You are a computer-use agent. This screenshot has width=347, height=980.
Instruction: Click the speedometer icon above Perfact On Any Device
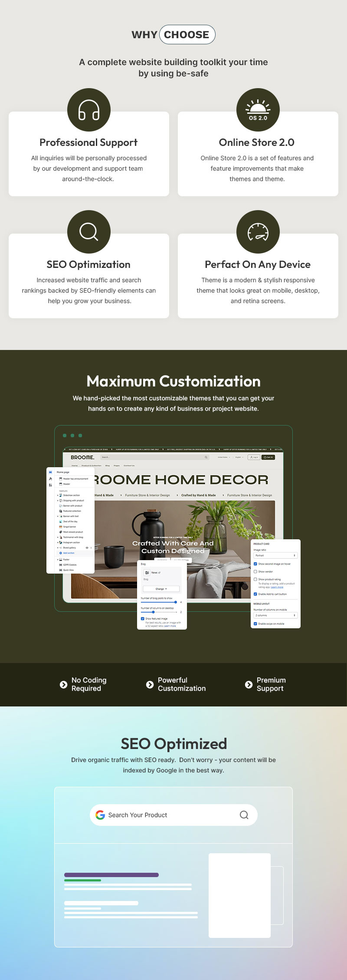[x=258, y=232]
